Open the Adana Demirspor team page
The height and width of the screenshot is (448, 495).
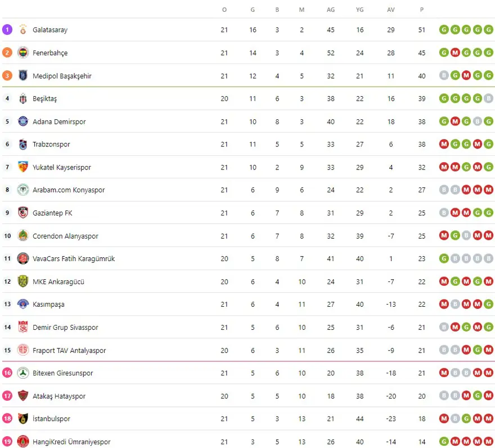tap(59, 122)
